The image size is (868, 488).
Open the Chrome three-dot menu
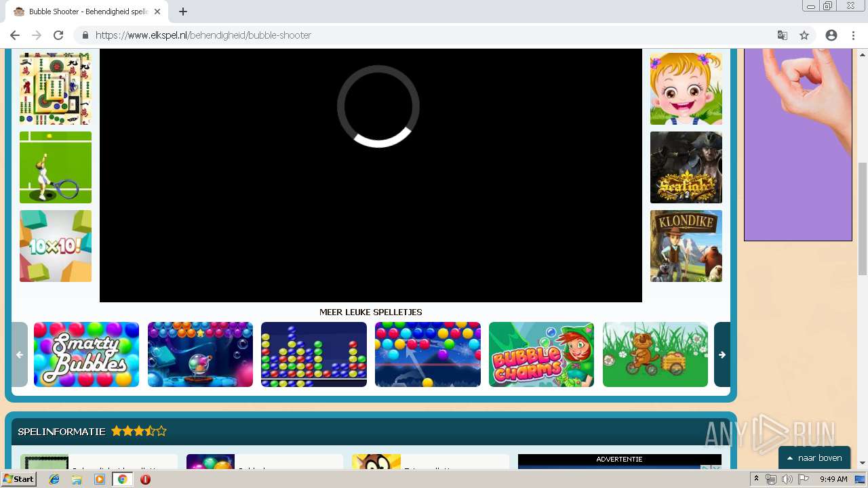click(x=853, y=35)
